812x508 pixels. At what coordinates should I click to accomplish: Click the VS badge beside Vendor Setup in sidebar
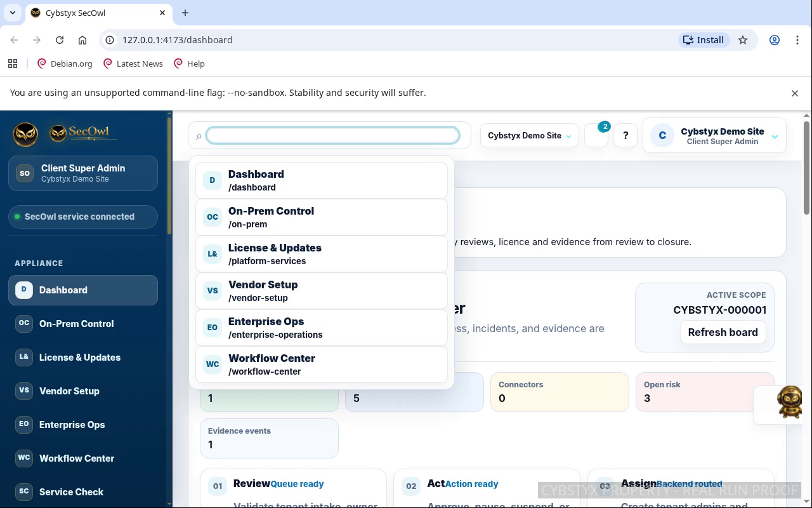(24, 391)
